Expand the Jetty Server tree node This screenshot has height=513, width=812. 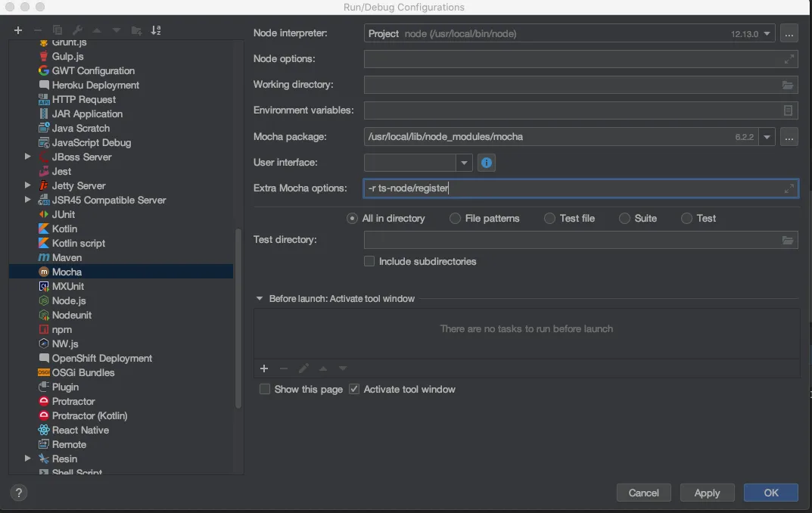(27, 185)
